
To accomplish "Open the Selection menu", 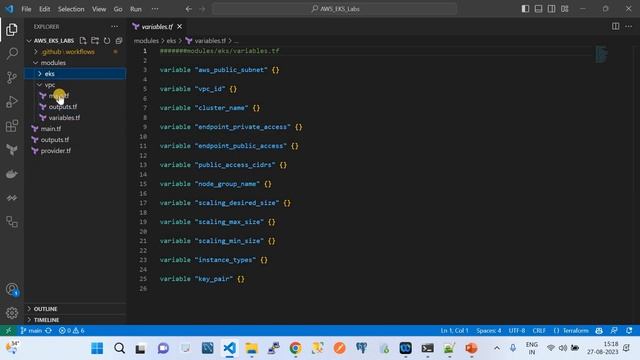I will coord(71,9).
